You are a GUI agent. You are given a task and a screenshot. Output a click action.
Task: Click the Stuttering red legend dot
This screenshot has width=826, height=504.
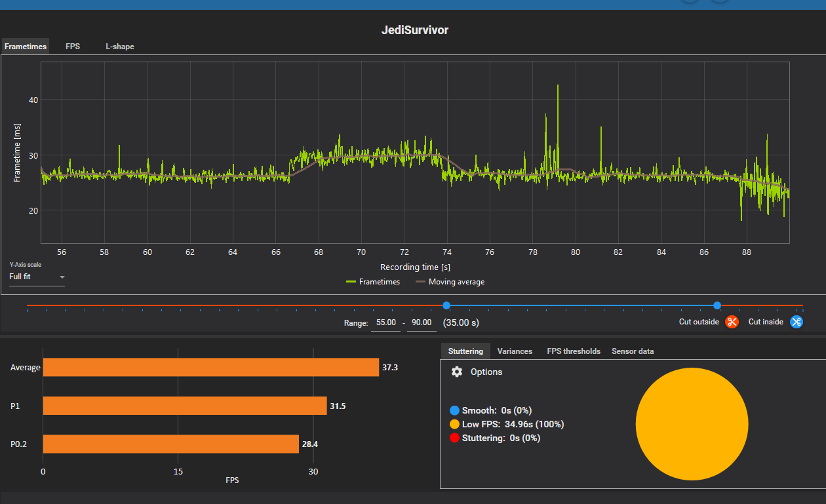click(x=454, y=438)
